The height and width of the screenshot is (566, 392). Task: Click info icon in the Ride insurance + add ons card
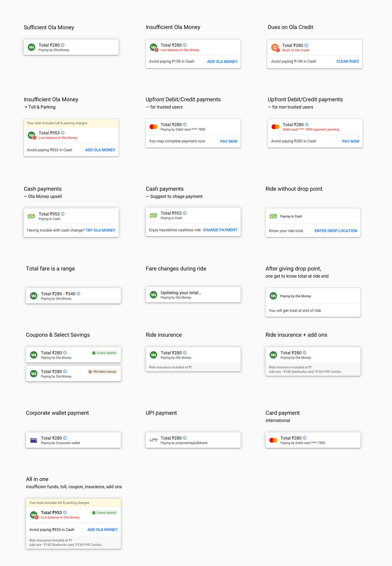point(305,353)
